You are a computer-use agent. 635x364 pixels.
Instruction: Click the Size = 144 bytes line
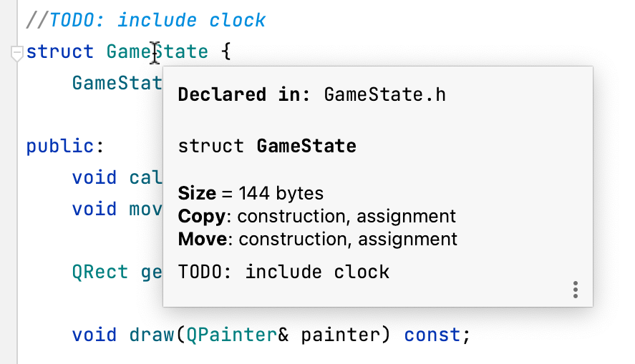[251, 193]
